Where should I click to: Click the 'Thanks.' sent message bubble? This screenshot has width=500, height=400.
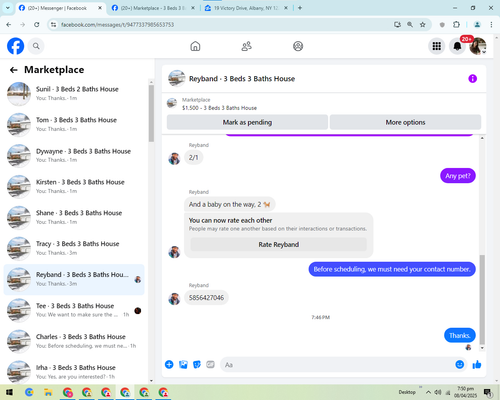click(x=460, y=335)
